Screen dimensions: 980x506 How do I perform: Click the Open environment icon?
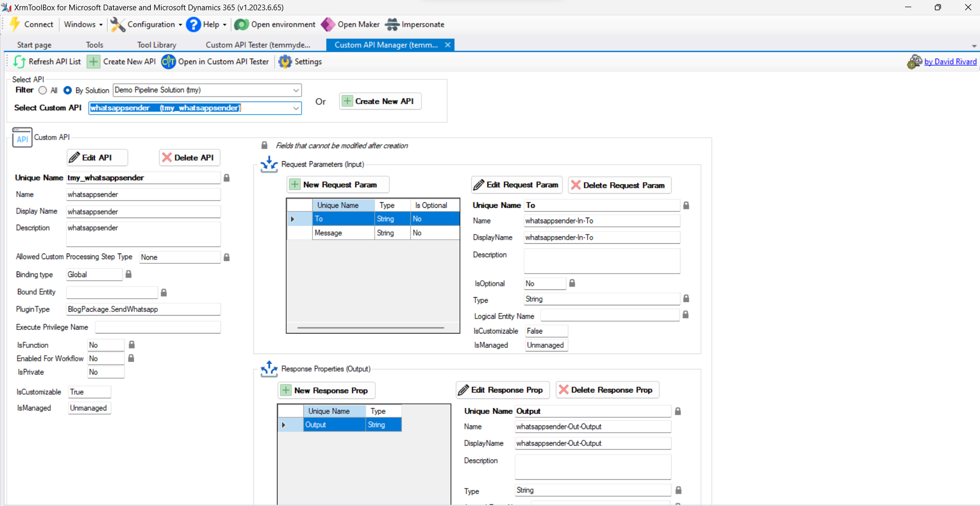click(x=242, y=25)
